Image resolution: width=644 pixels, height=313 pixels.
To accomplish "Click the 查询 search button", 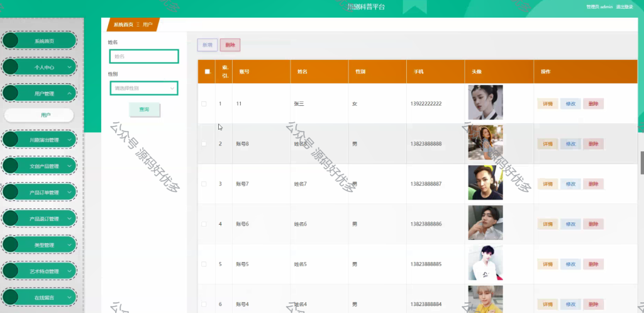I will click(144, 110).
